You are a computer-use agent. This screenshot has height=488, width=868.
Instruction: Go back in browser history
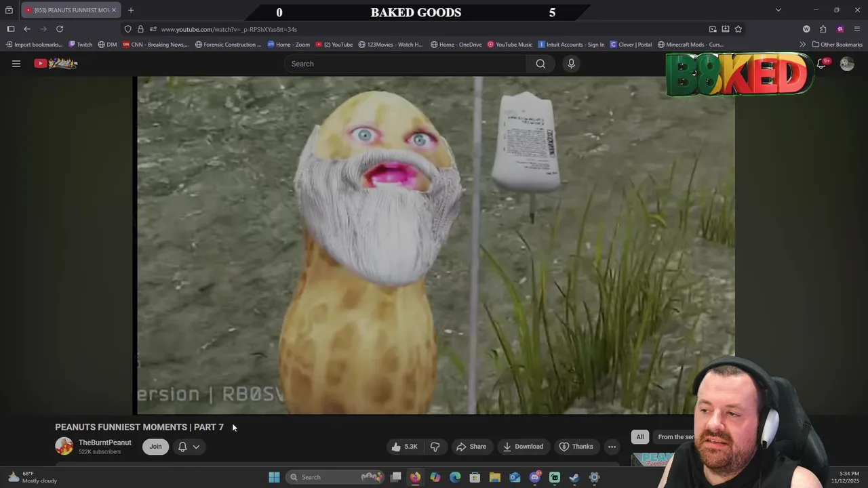pos(27,29)
